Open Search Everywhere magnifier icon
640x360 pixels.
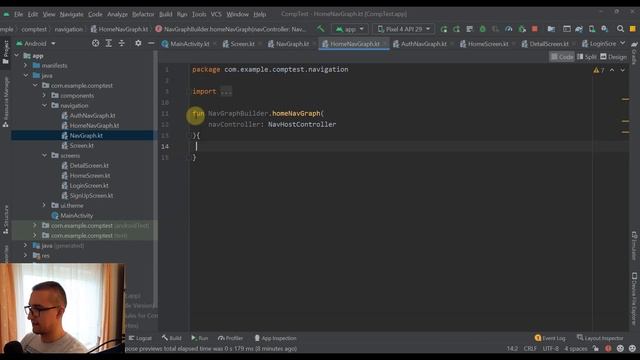point(620,29)
